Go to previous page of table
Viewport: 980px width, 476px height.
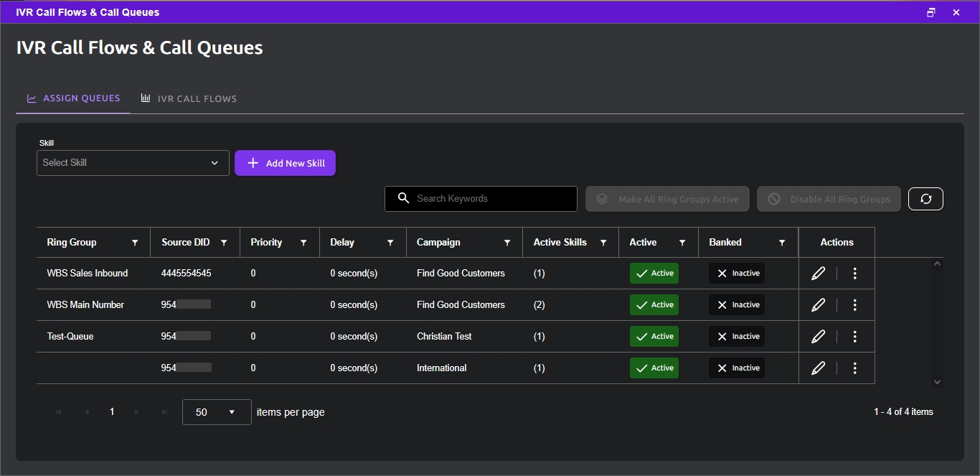click(x=87, y=412)
